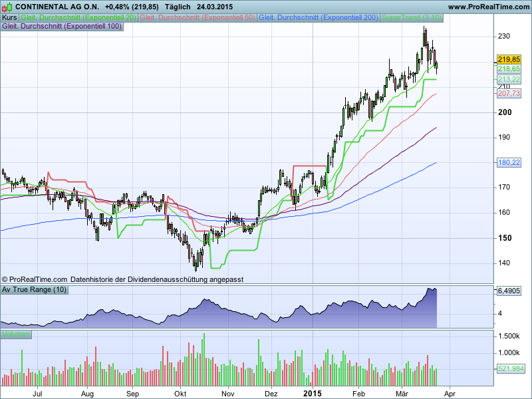Open the Exponentiell 200 moving average label
532x399 pixels.
tap(319, 18)
